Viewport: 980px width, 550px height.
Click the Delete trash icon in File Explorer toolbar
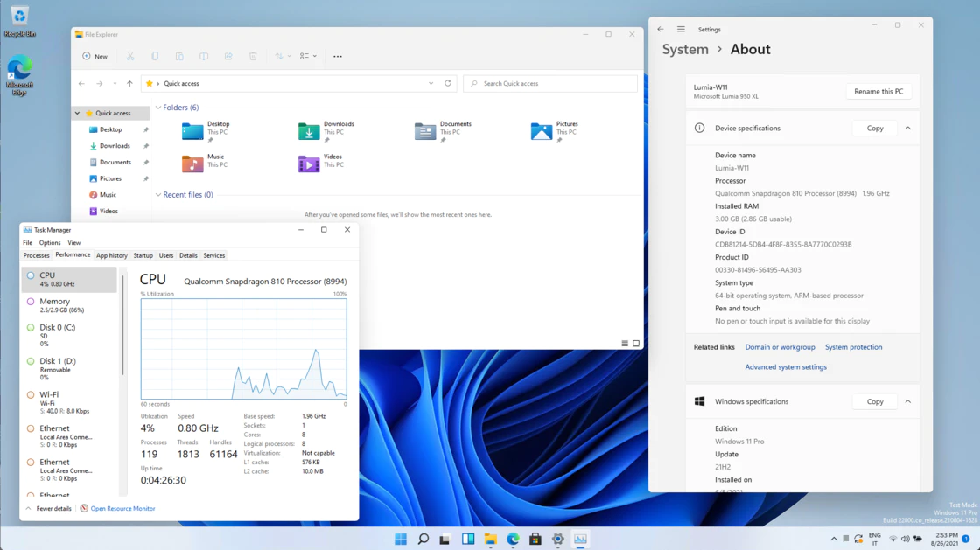coord(253,56)
